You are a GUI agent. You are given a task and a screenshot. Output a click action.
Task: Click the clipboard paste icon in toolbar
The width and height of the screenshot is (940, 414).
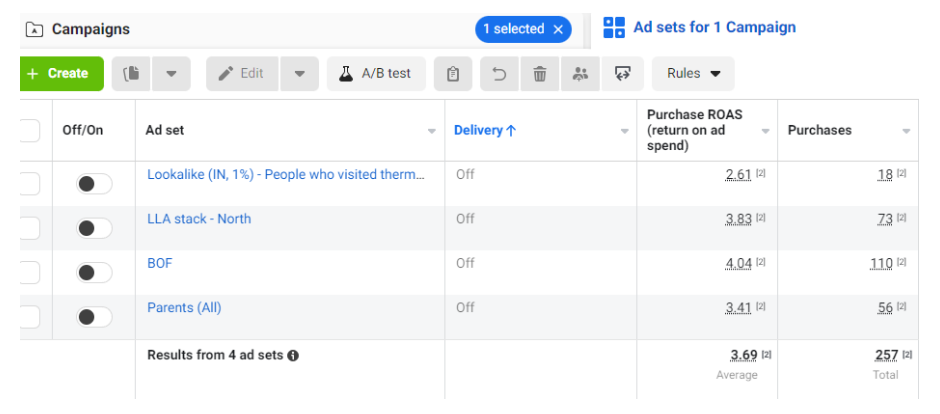point(453,74)
